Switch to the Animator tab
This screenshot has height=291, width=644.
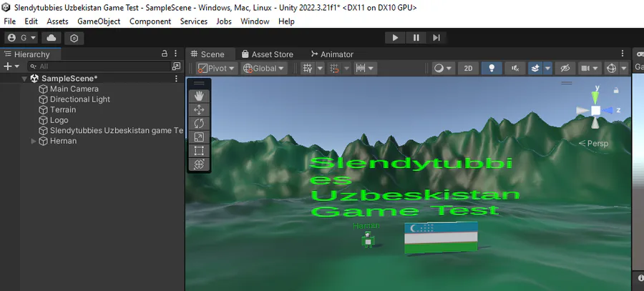[332, 54]
